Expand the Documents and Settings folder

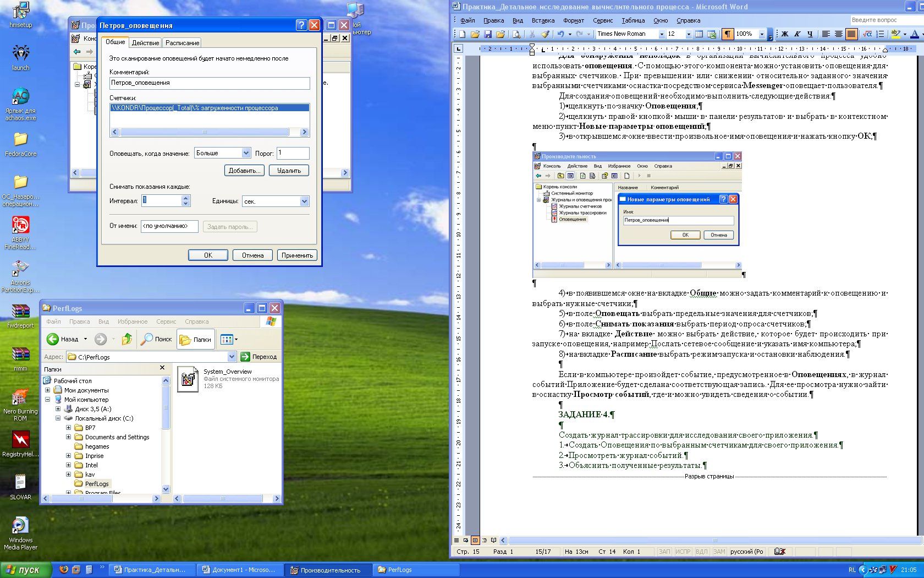tap(68, 437)
